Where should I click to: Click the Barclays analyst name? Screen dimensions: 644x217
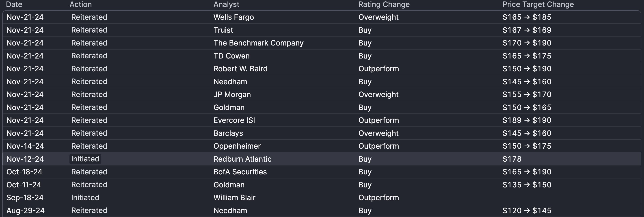(x=228, y=133)
